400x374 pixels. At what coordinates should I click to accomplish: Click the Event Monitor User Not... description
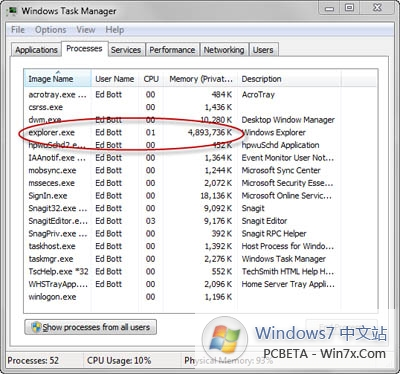pyautogui.click(x=288, y=158)
